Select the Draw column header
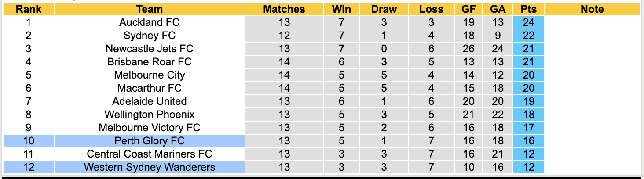Image resolution: width=644 pixels, height=179 pixels. [x=384, y=9]
